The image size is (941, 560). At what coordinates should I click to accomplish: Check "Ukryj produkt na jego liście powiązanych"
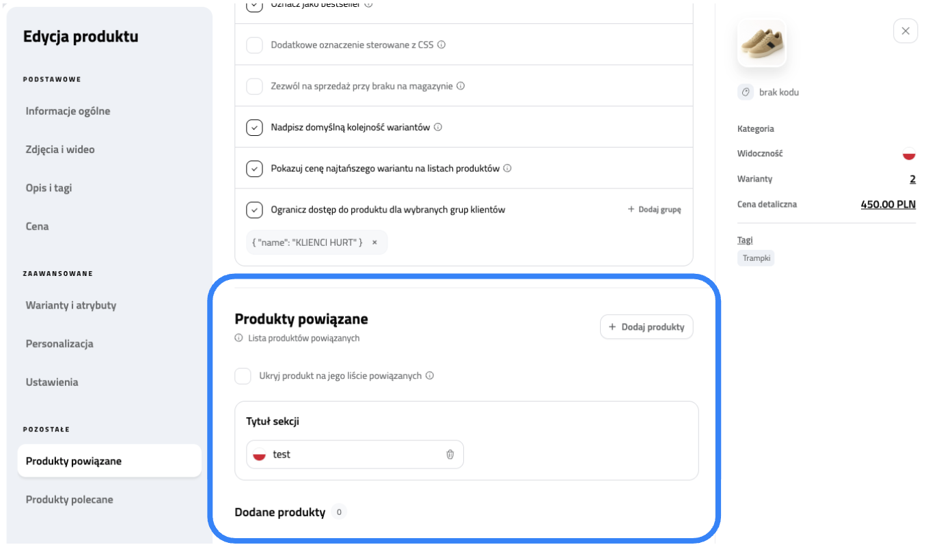pos(243,375)
